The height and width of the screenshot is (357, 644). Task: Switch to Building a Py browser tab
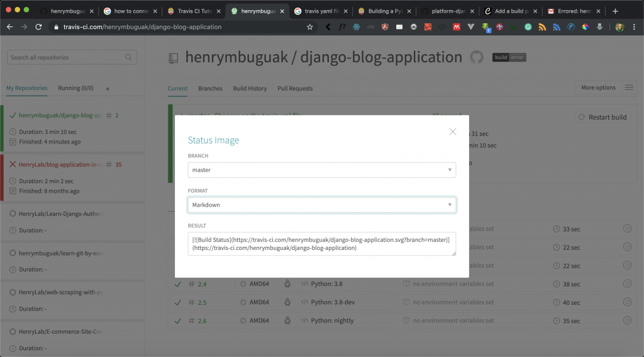(384, 11)
